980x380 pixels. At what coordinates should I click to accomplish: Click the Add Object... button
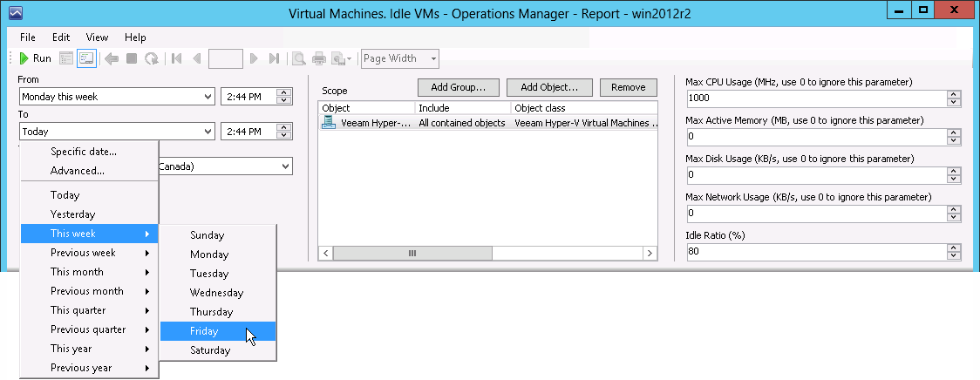[x=548, y=87]
